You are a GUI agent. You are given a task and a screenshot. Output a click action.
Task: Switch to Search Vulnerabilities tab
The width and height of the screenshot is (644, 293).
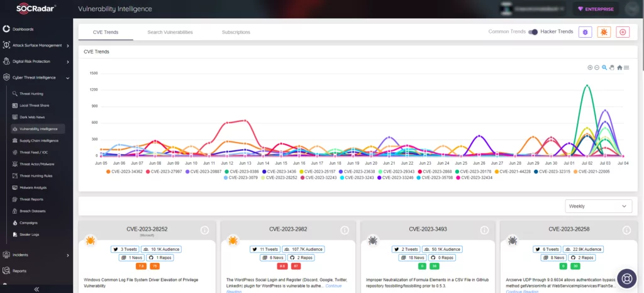point(170,32)
